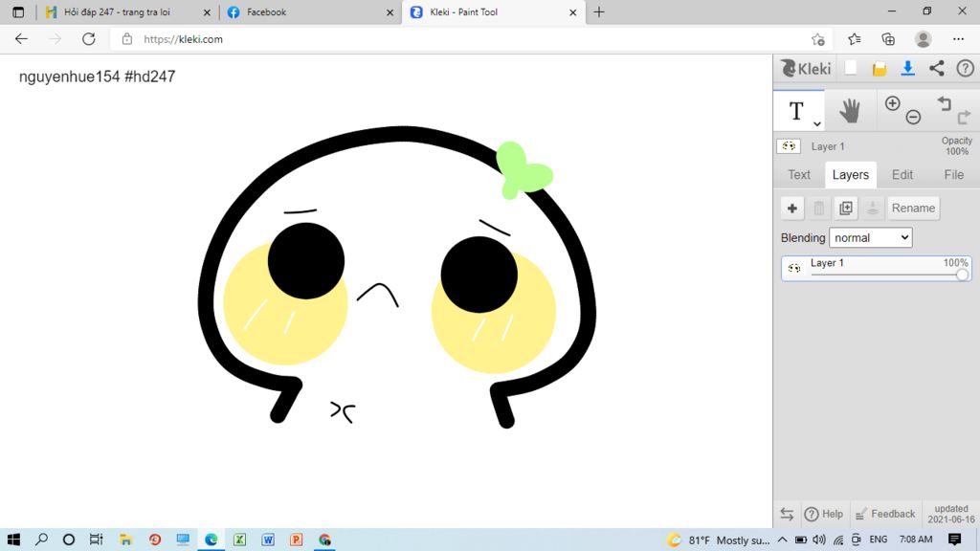The width and height of the screenshot is (980, 551).
Task: Switch to the Text tab
Action: click(x=799, y=175)
